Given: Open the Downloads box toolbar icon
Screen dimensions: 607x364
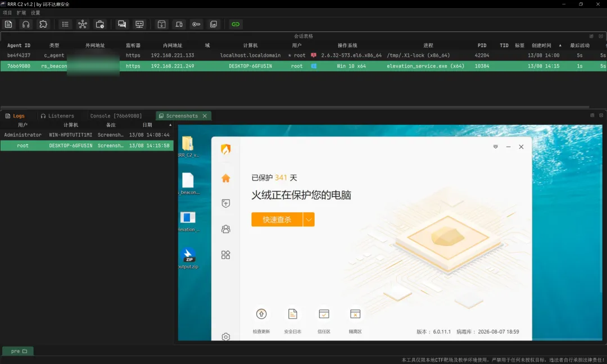Looking at the screenshot, I should tap(161, 24).
